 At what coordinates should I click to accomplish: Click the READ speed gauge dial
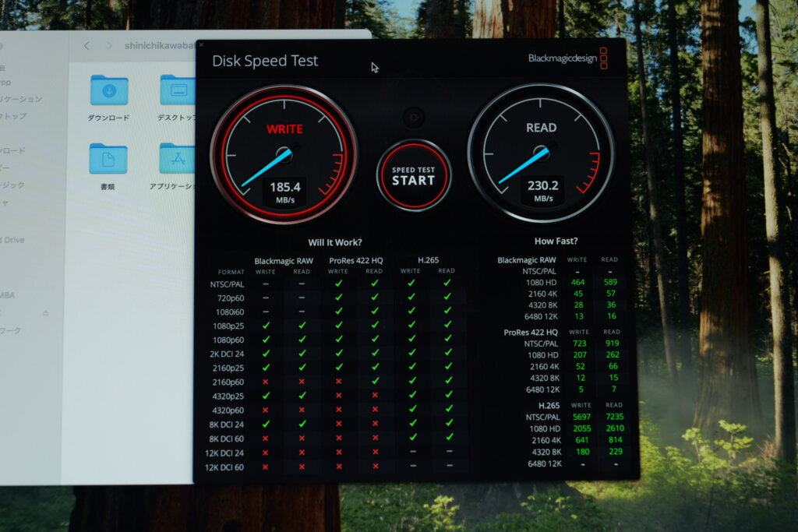pos(541,153)
